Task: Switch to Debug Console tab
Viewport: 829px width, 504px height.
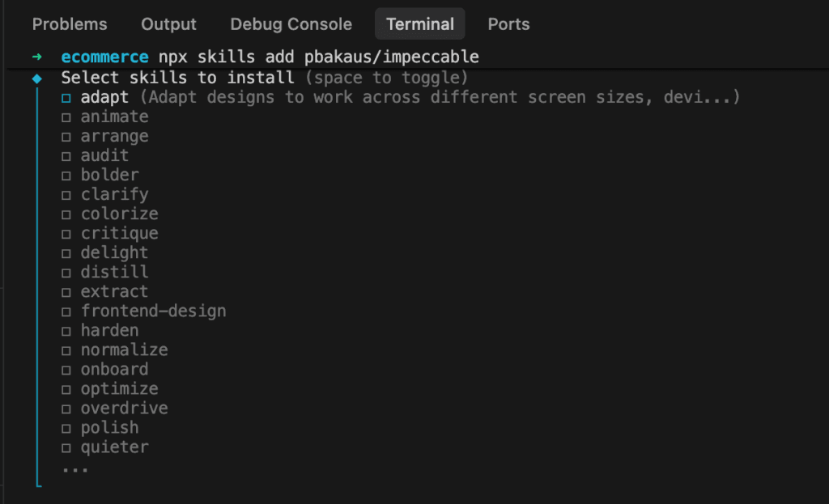Action: [291, 24]
